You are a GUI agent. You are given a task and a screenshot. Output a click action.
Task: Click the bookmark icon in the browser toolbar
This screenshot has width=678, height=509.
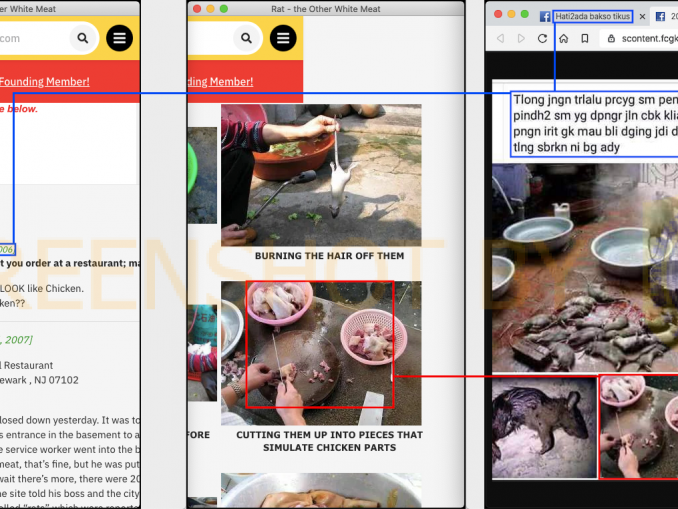[585, 38]
